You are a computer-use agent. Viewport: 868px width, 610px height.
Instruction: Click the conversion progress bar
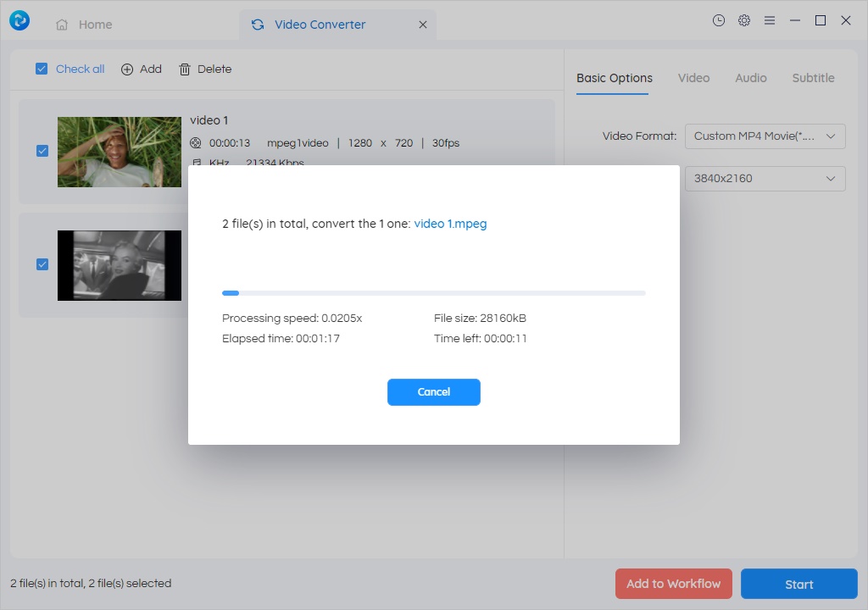[433, 293]
